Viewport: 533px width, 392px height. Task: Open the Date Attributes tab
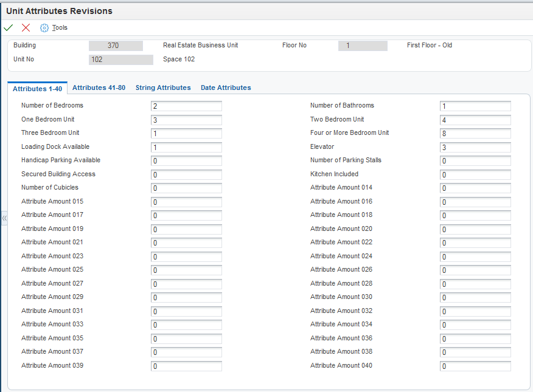pos(226,88)
